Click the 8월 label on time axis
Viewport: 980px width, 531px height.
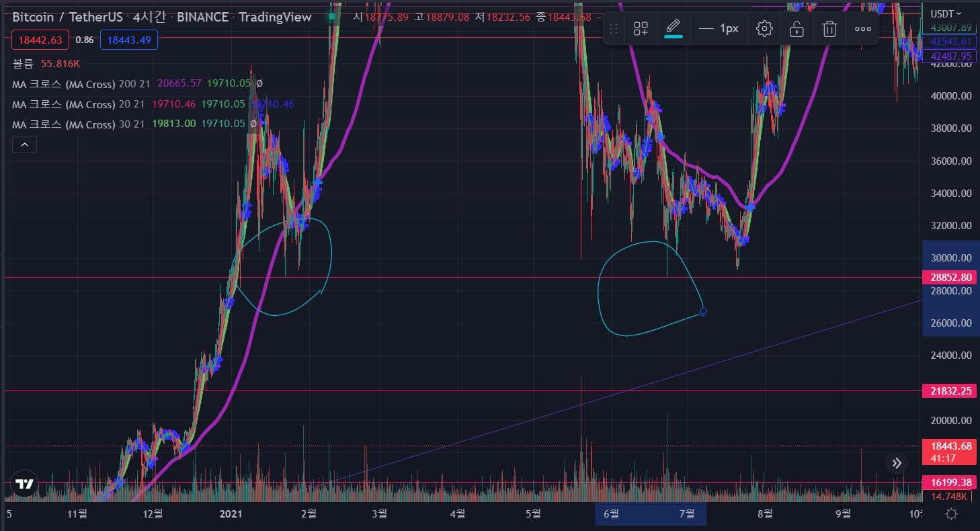coord(765,514)
